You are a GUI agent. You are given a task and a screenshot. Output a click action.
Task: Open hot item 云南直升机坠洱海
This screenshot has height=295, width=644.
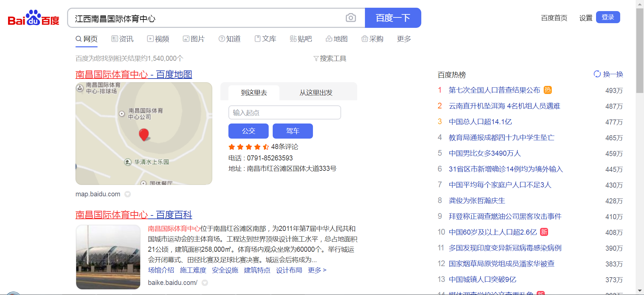tap(504, 106)
